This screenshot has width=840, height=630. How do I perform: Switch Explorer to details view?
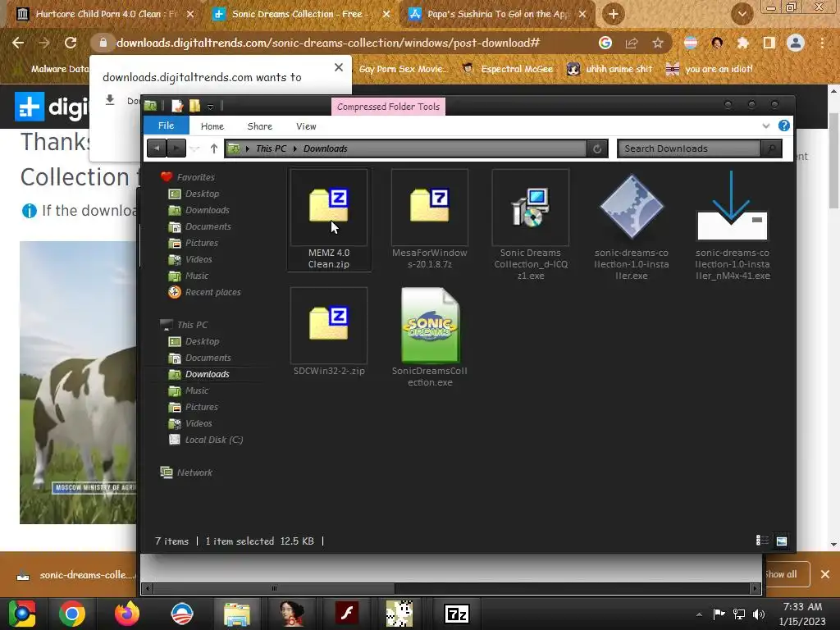coord(762,541)
